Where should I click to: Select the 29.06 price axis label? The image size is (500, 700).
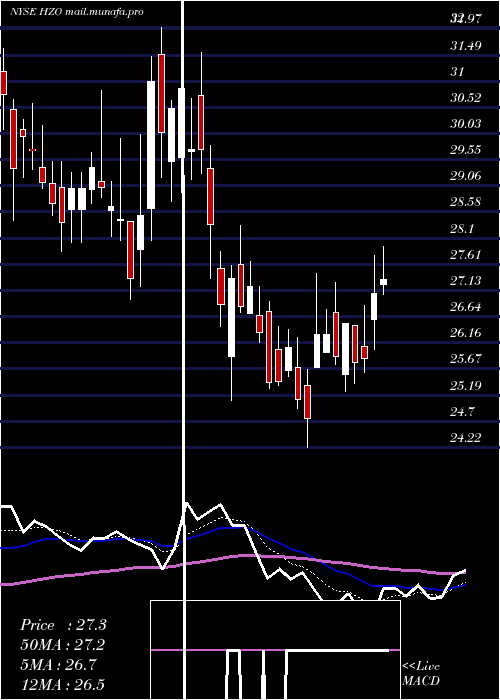tap(466, 176)
